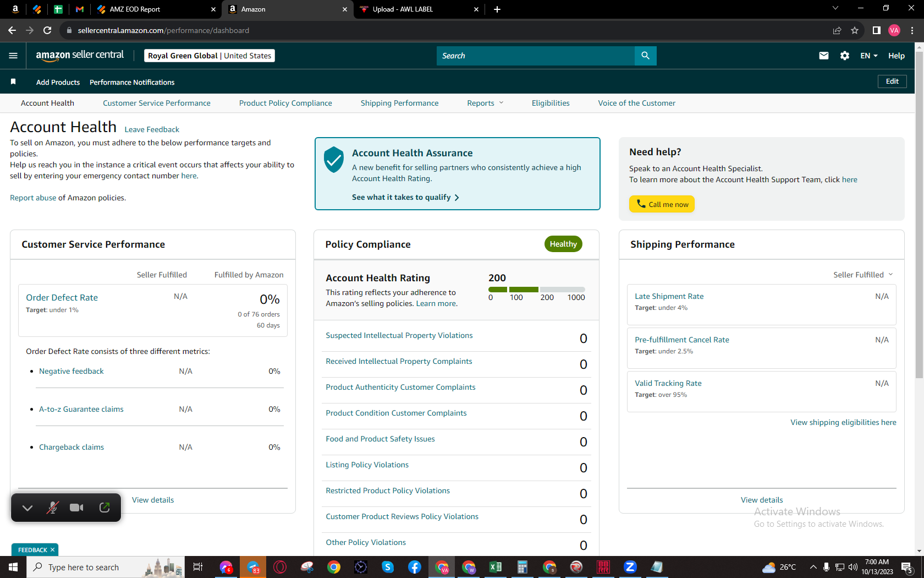This screenshot has height=578, width=924.
Task: Reload the page with the refresh button
Action: pyautogui.click(x=47, y=30)
